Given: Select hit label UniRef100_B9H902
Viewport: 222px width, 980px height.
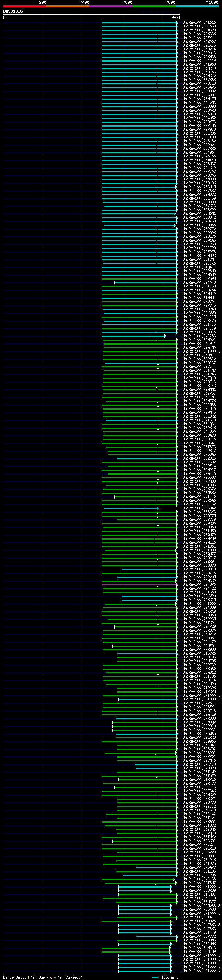Looking at the screenshot, I should (x=199, y=340).
